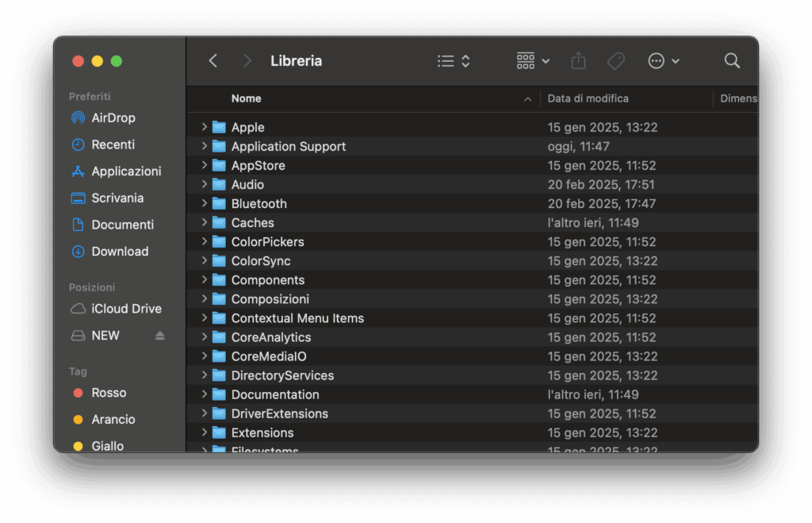Click the Share toolbar icon
Screen dimensions: 812x523
point(578,60)
